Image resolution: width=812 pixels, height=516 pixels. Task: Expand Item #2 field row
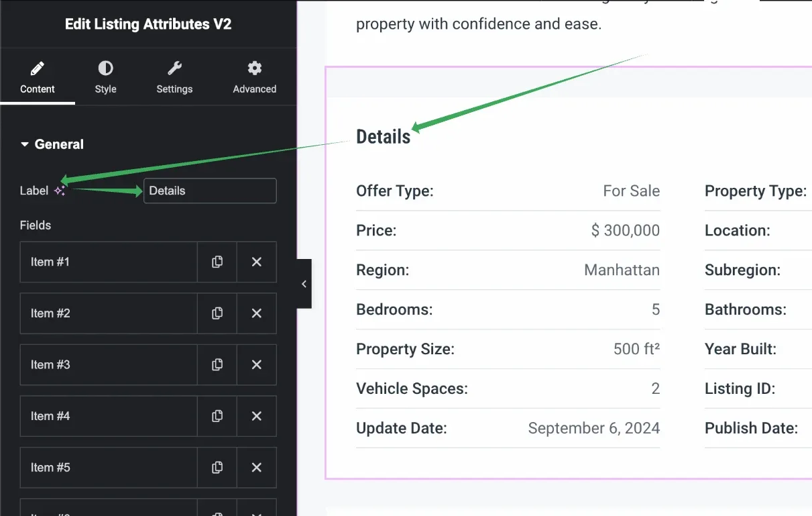click(x=109, y=313)
